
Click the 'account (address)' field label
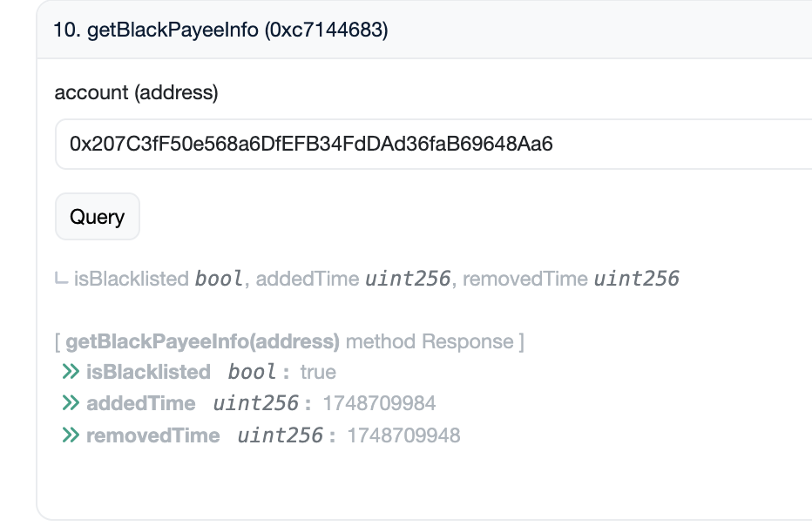point(136,92)
